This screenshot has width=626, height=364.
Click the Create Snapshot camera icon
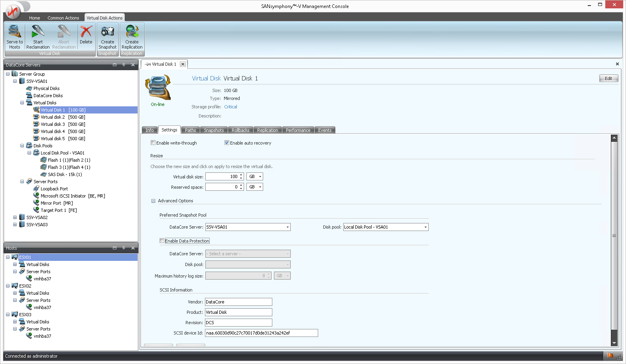click(x=107, y=32)
